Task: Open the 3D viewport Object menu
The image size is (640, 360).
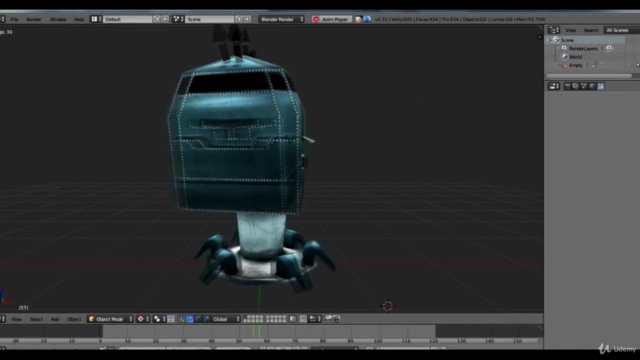Action: (74, 319)
